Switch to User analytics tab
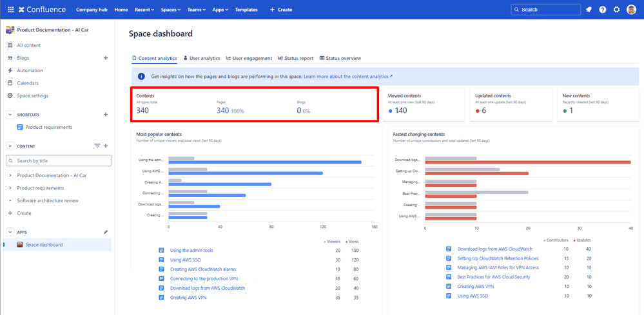The image size is (644, 315). click(x=202, y=58)
